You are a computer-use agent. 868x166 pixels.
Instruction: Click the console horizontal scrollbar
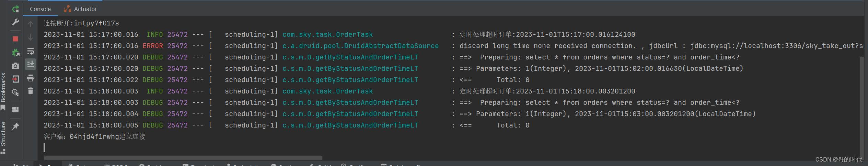[183, 158]
